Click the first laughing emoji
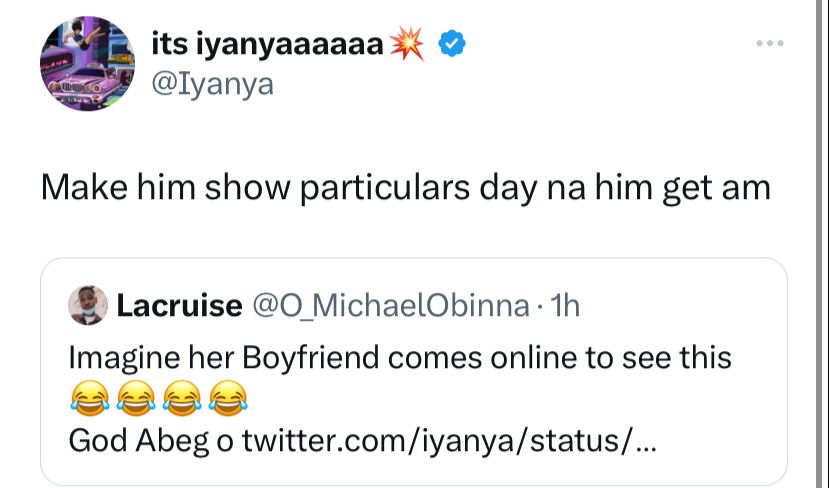 [x=87, y=400]
